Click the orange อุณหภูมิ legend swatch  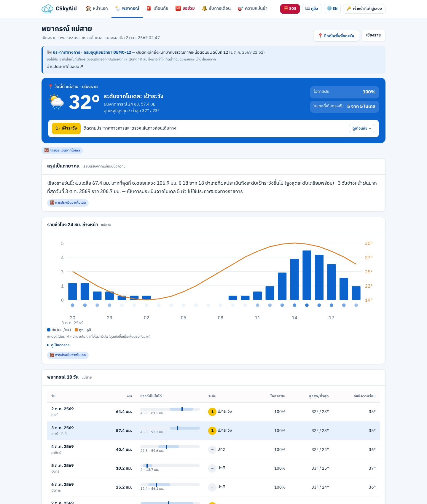pos(76,330)
